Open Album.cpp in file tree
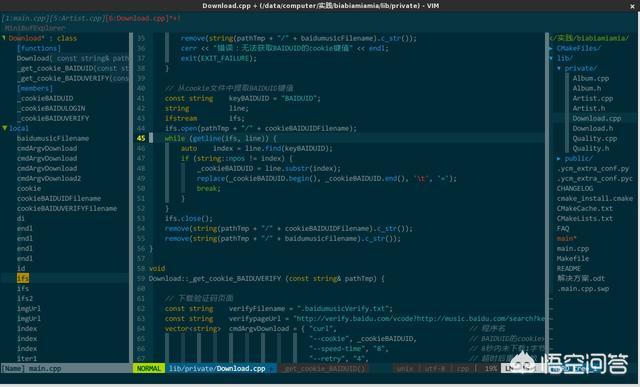The height and width of the screenshot is (387, 640). click(591, 78)
